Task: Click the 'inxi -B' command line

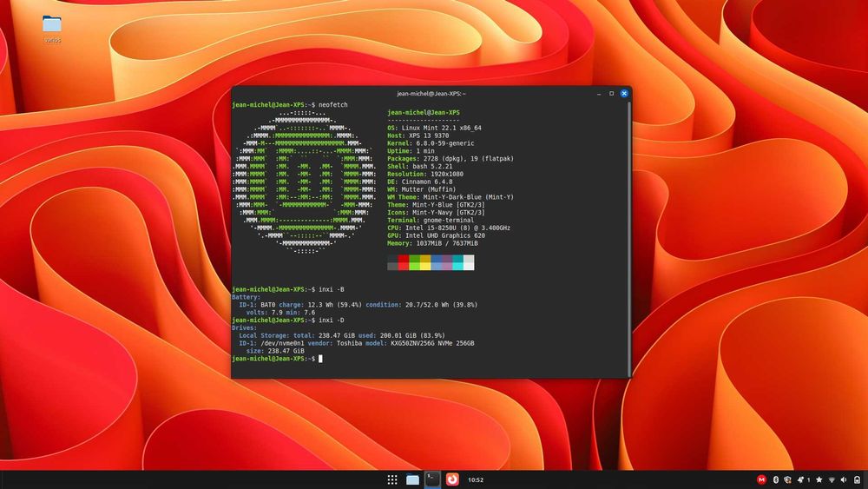Action: (288, 289)
